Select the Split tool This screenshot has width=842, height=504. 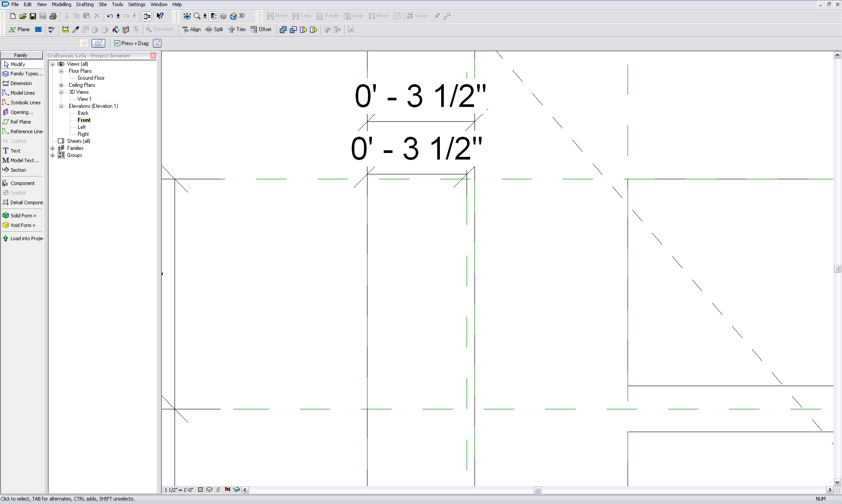point(214,29)
